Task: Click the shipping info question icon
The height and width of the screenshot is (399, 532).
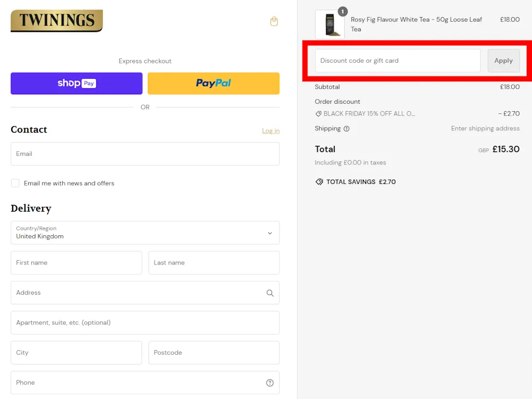Action: pyautogui.click(x=346, y=129)
